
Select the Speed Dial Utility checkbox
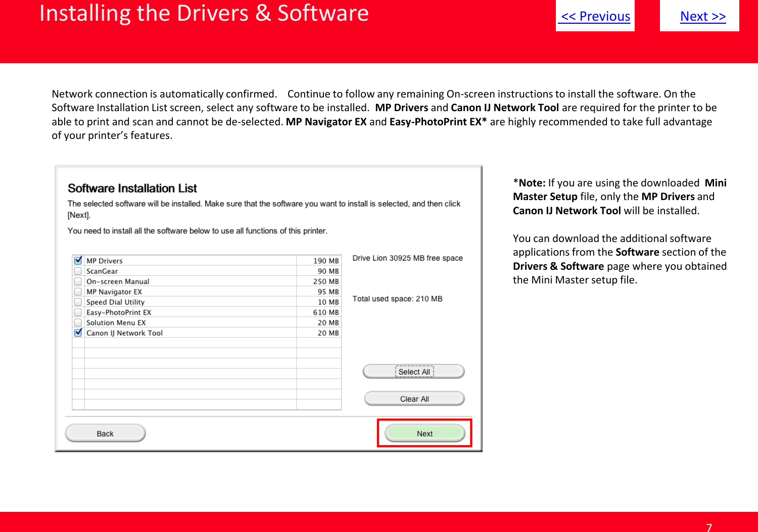[78, 302]
